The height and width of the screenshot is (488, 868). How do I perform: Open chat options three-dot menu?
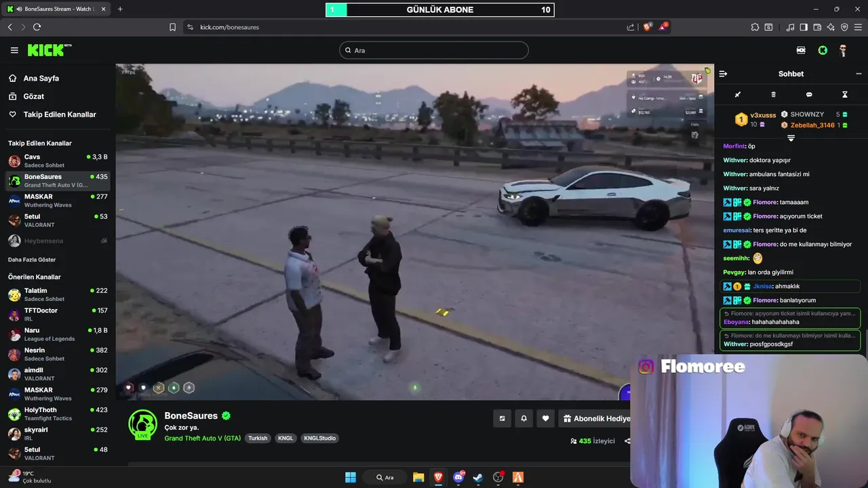859,74
